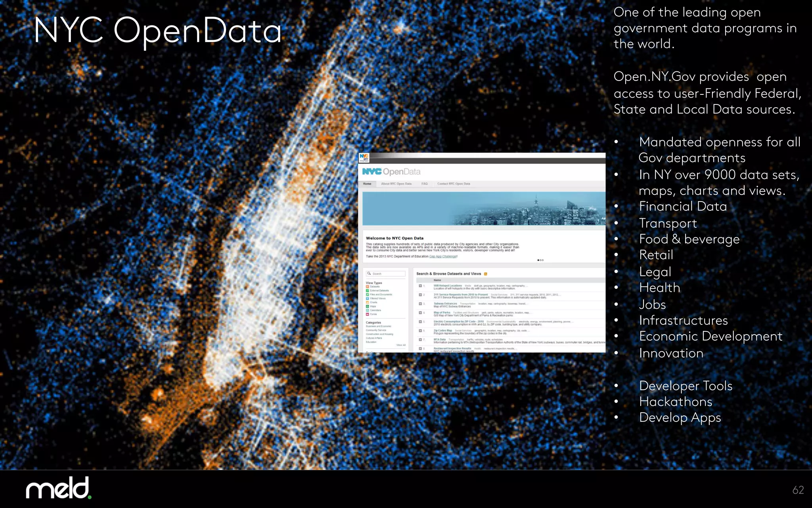Image resolution: width=812 pixels, height=508 pixels.
Task: Open the FAQ tab
Action: pos(425,184)
